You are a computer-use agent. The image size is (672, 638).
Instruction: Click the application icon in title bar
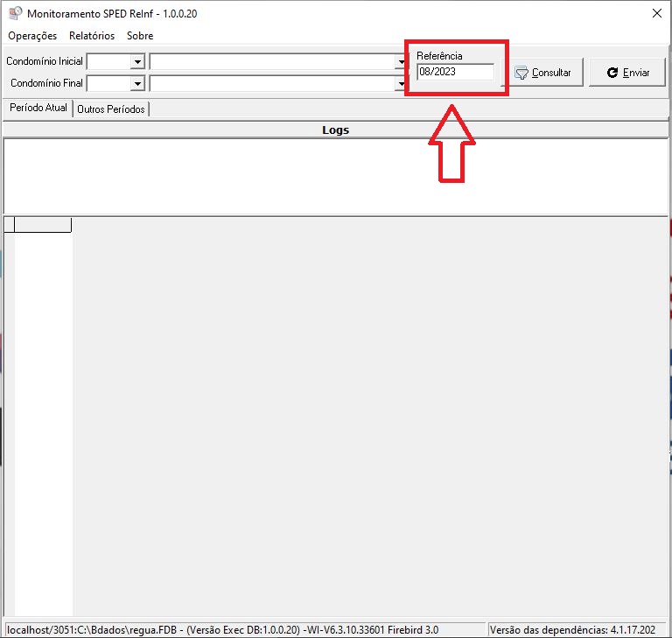point(14,14)
